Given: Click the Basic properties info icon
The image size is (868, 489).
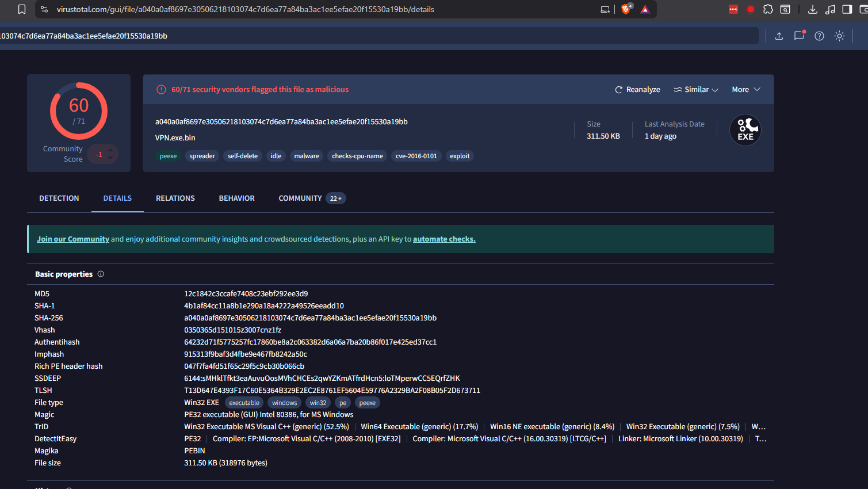Looking at the screenshot, I should coord(101,274).
